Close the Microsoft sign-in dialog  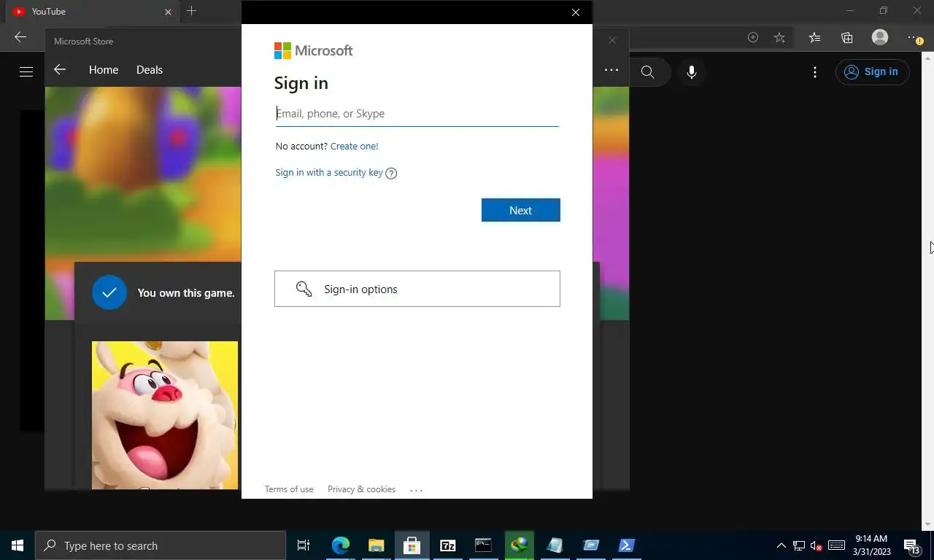coord(576,12)
